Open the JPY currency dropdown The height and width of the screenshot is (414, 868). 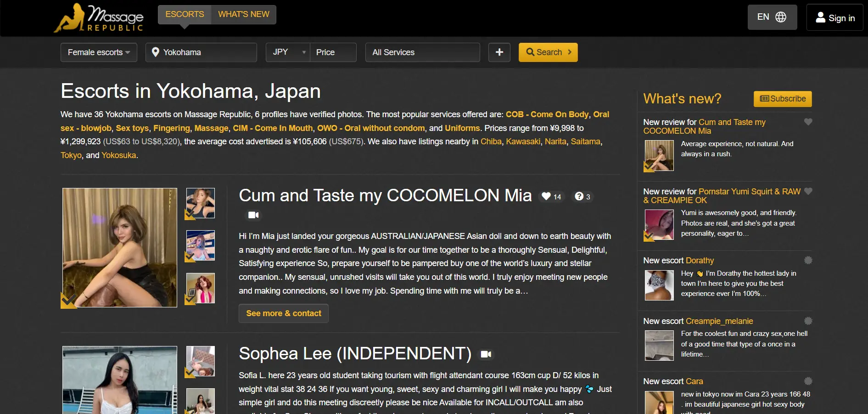(x=288, y=52)
